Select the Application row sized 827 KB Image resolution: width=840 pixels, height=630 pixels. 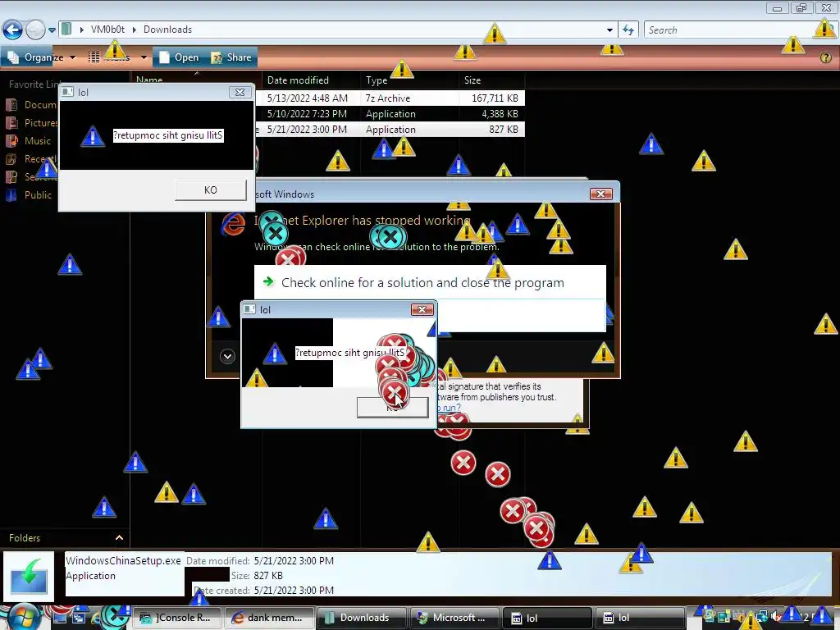click(390, 129)
